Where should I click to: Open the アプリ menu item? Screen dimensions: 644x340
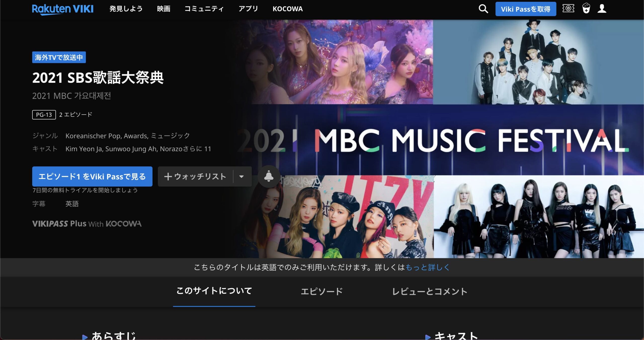click(x=248, y=9)
